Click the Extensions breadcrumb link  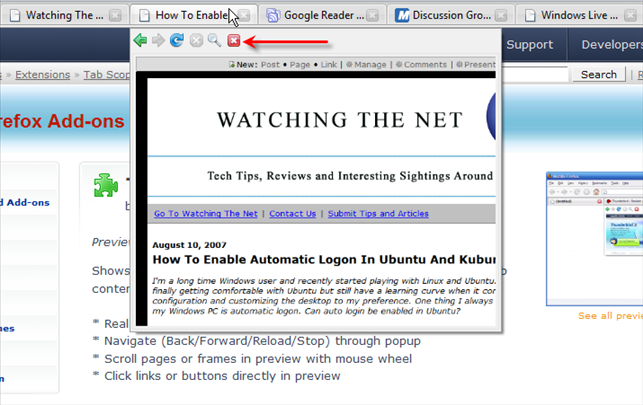[43, 75]
